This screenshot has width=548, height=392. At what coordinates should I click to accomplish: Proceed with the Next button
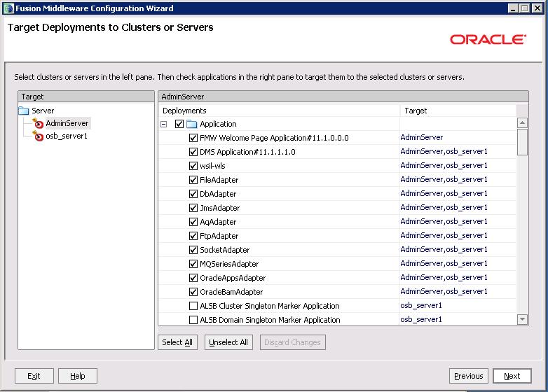(512, 376)
